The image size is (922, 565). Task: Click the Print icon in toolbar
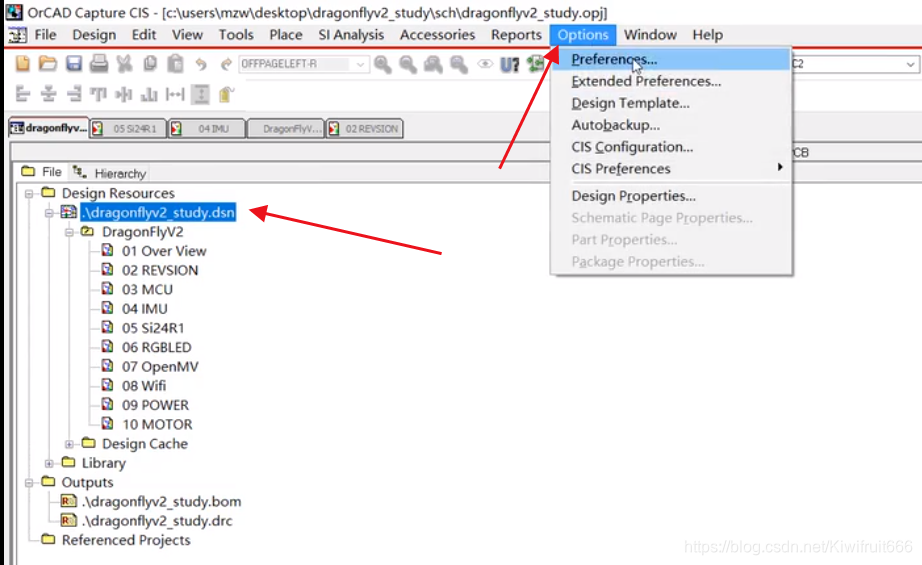tap(98, 64)
